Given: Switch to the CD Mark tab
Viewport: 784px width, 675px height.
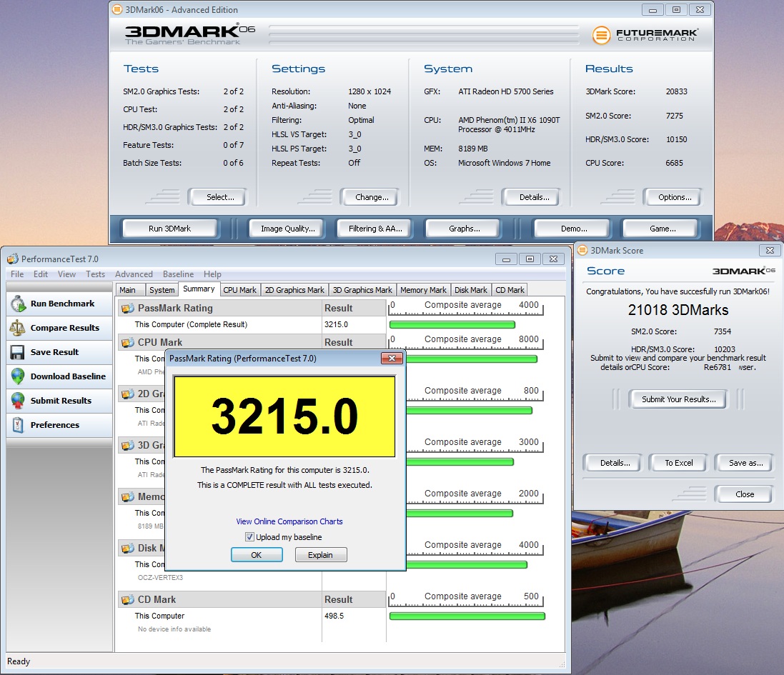Looking at the screenshot, I should pyautogui.click(x=510, y=290).
